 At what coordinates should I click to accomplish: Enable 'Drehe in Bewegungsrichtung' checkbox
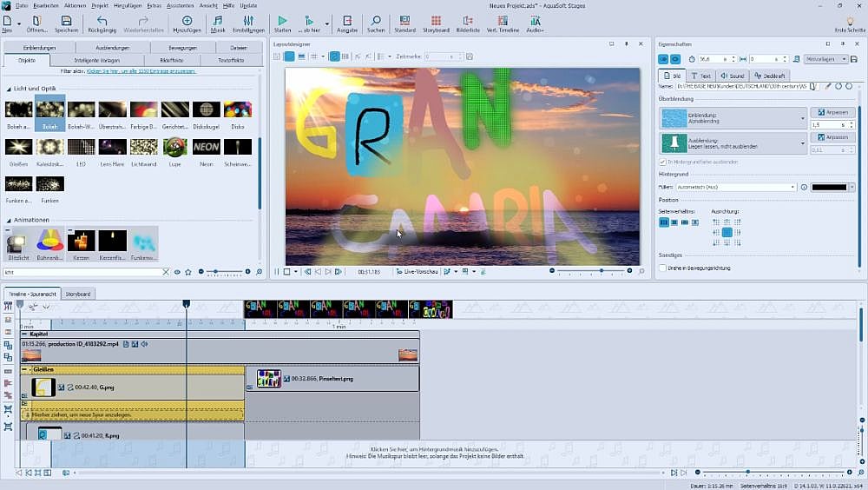[x=663, y=268]
